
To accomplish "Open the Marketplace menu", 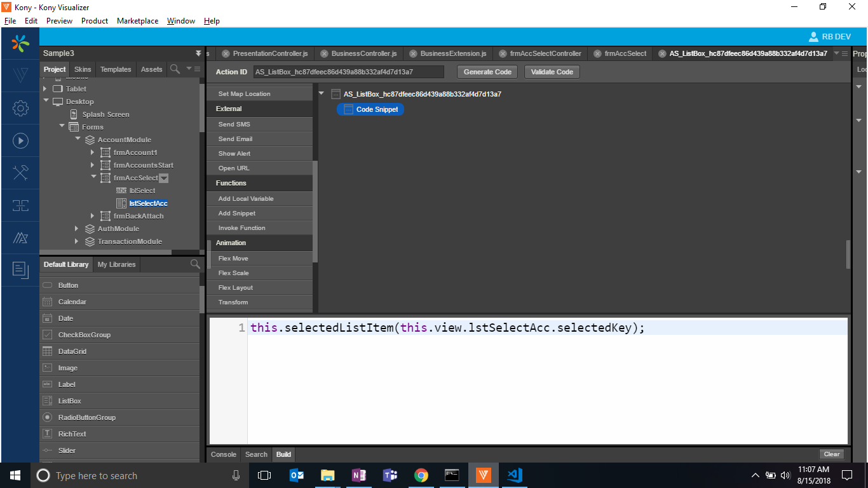I will (137, 21).
